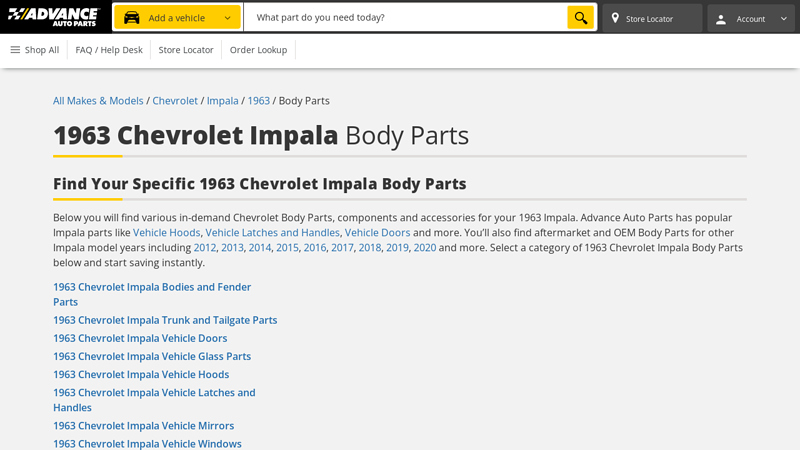Go to the 1963 breadcrumb link
This screenshot has height=450, width=800.
click(x=259, y=101)
